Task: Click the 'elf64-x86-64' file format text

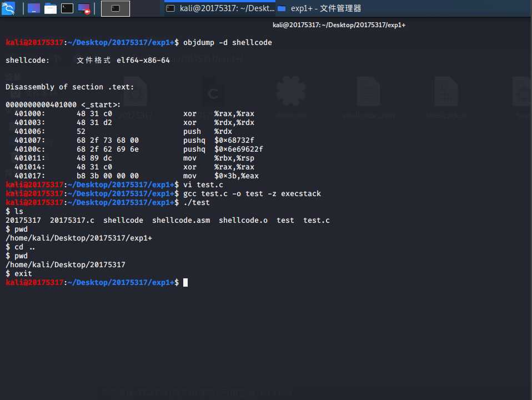Action: pyautogui.click(x=143, y=60)
